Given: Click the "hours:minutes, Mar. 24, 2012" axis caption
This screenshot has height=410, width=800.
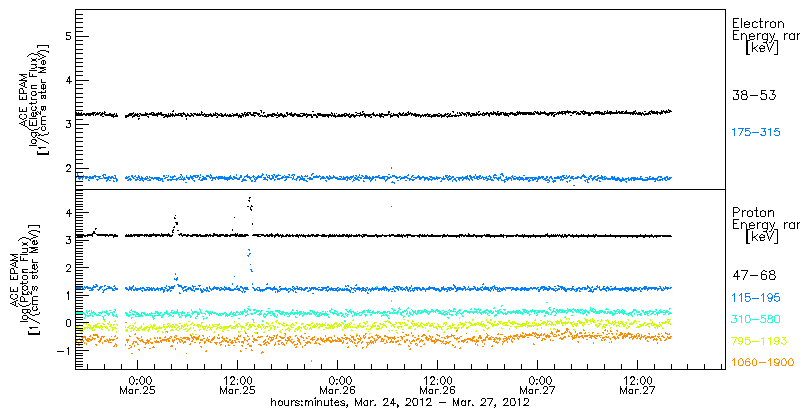Looking at the screenshot, I should click(x=353, y=402).
